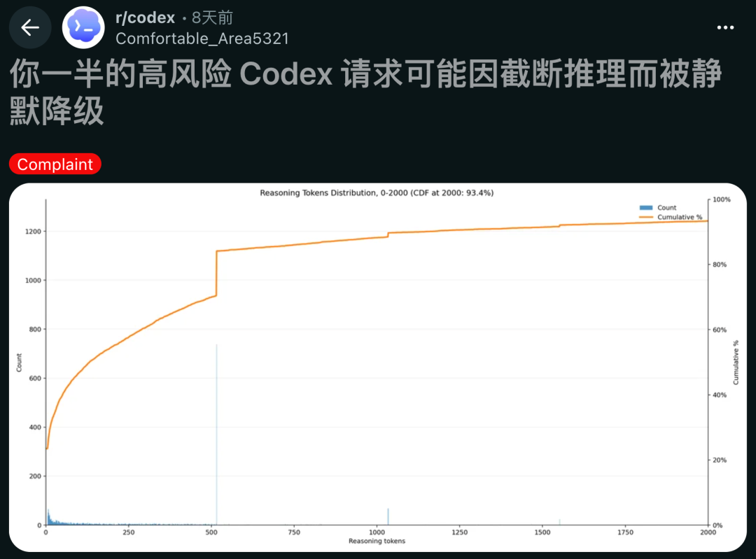Viewport: 756px width, 559px height.
Task: Open the r/codex community avatar
Action: click(x=83, y=27)
